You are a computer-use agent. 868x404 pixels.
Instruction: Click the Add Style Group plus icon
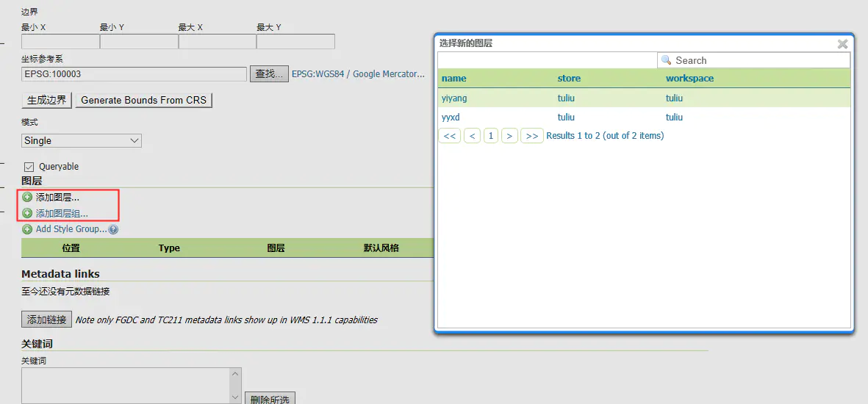point(27,229)
